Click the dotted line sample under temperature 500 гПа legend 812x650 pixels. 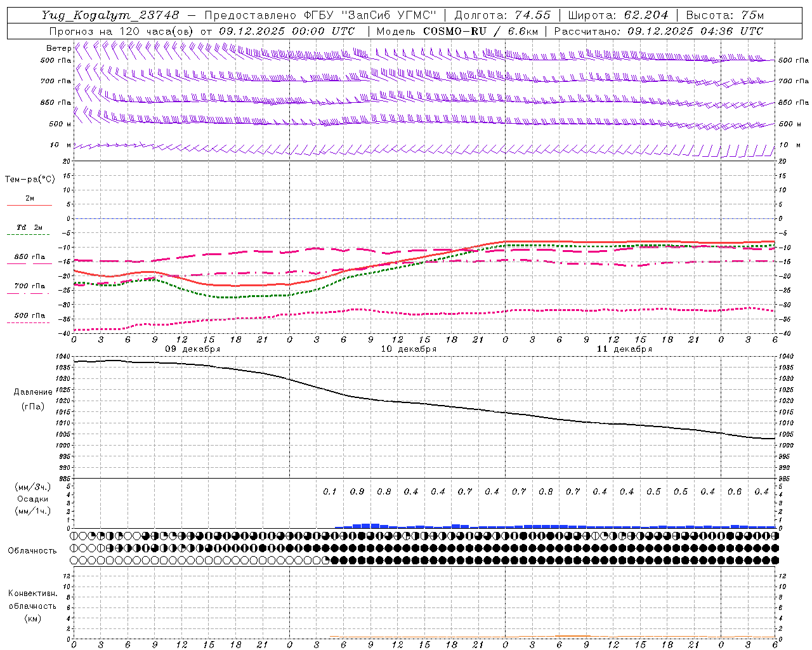pyautogui.click(x=29, y=323)
